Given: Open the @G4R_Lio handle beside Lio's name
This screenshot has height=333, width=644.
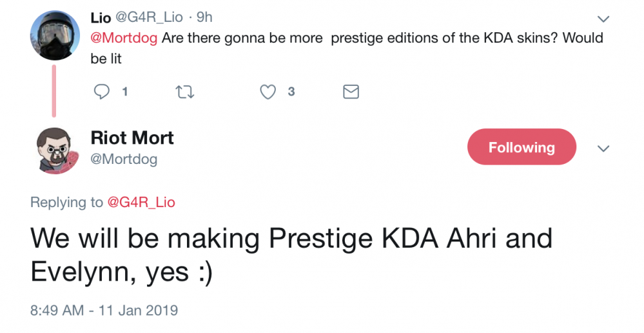Looking at the screenshot, I should (148, 17).
